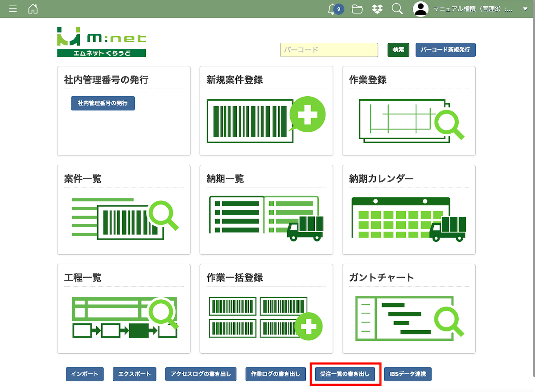Image resolution: width=535 pixels, height=392 pixels.
Task: Open 新規案件登録 barcode plus icon
Action: pyautogui.click(x=266, y=119)
